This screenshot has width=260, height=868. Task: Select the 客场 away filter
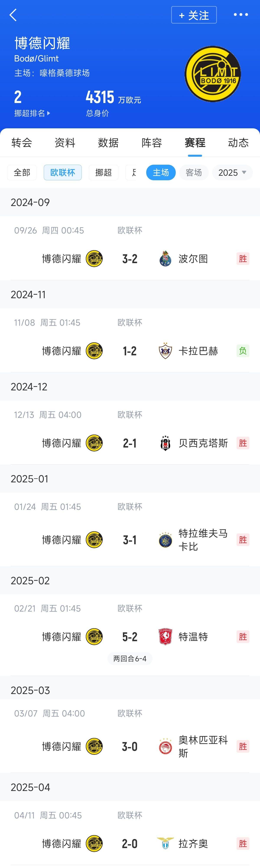pos(193,172)
